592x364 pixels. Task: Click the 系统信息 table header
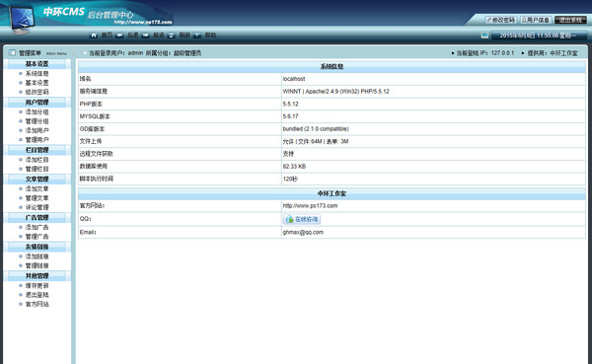(332, 66)
